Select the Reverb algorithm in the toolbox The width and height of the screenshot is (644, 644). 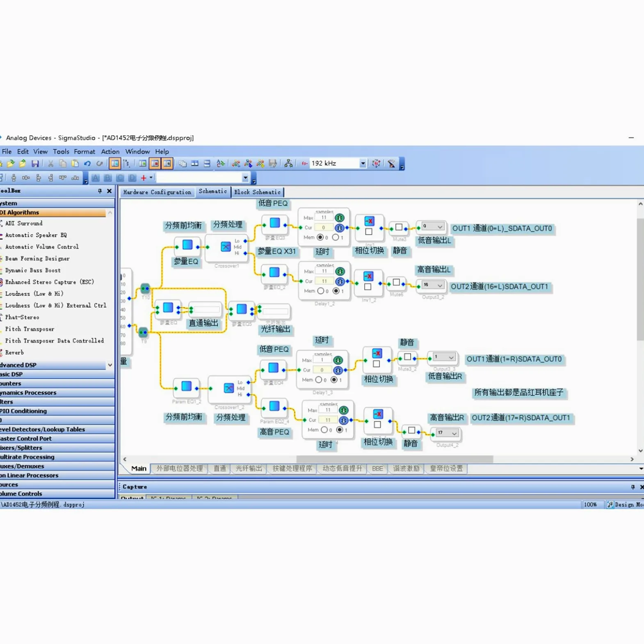click(x=14, y=352)
